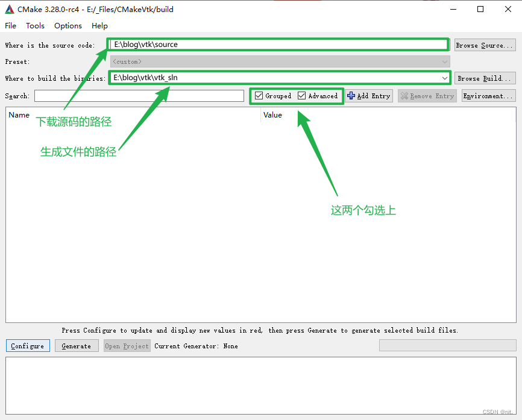This screenshot has width=522, height=420.
Task: Open the Environment editor
Action: coord(488,96)
